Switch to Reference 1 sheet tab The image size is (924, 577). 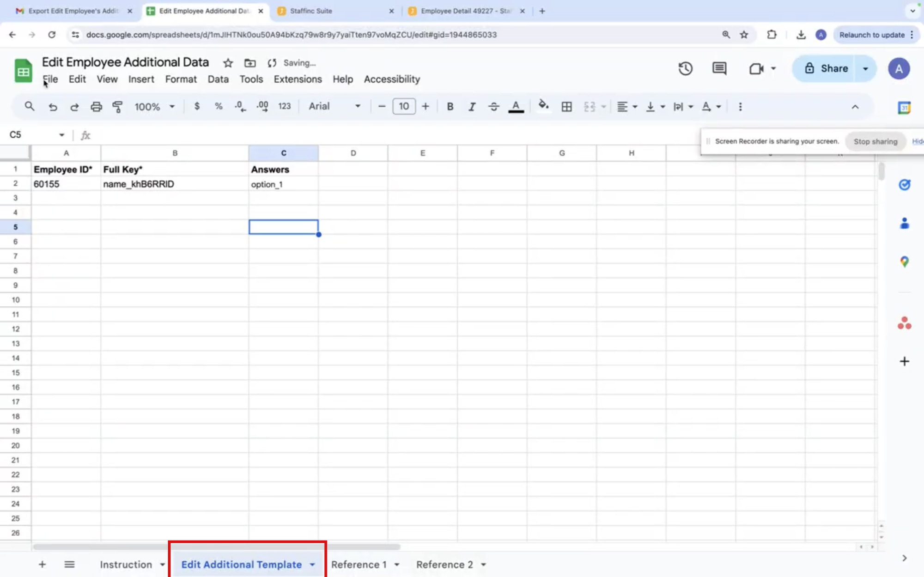[359, 565]
